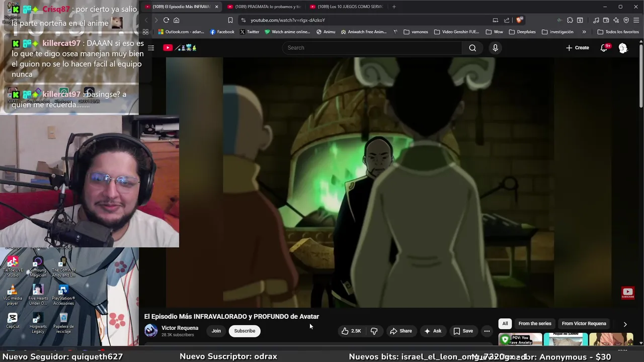This screenshot has height=362, width=644.
Task: Start voice search with the microphone icon
Action: click(495, 48)
